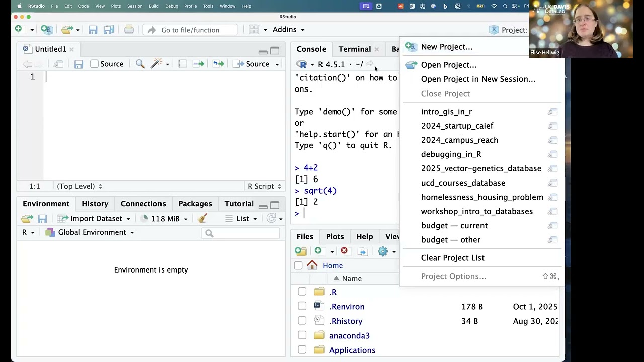Image resolution: width=644 pixels, height=362 pixels.
Task: Show Untitled1 in a new window
Action: click(x=58, y=64)
